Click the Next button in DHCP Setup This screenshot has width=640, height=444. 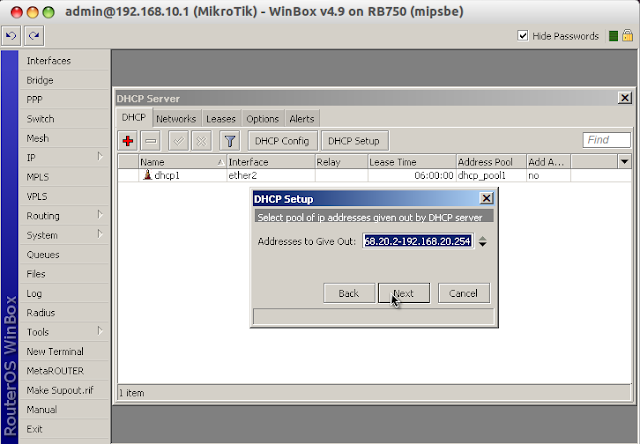coord(404,293)
